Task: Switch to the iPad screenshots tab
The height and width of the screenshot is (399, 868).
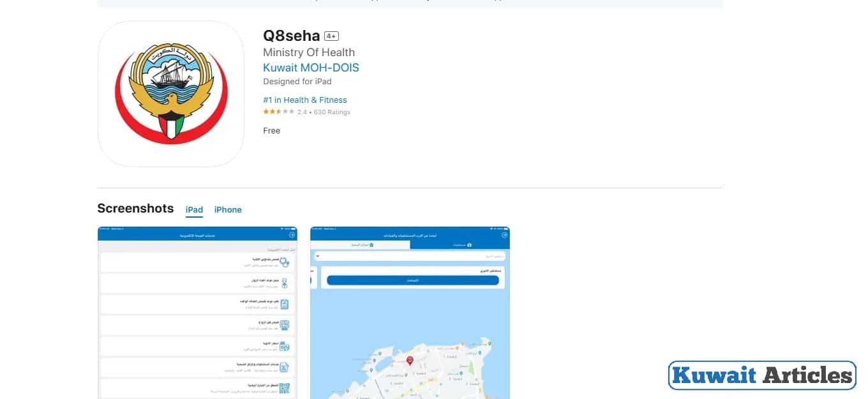Action: [194, 209]
